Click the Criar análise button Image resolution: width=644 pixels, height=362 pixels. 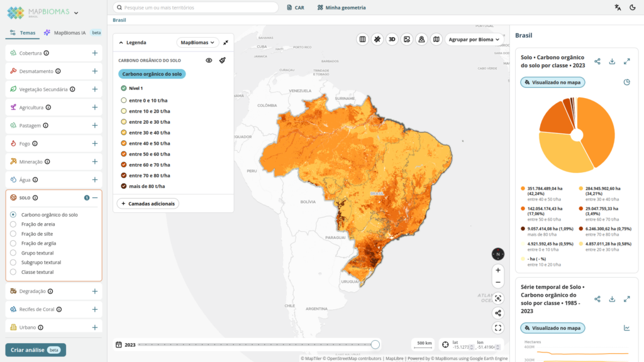coord(35,350)
